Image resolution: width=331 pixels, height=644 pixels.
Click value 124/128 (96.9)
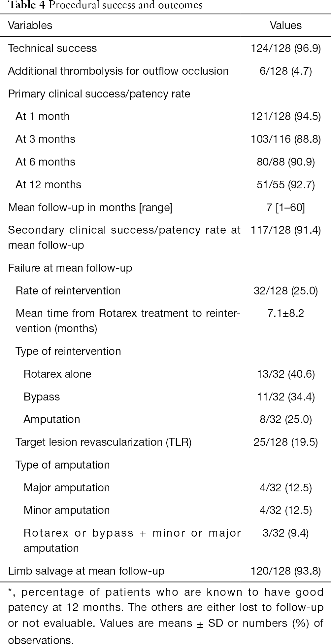pyautogui.click(x=286, y=48)
